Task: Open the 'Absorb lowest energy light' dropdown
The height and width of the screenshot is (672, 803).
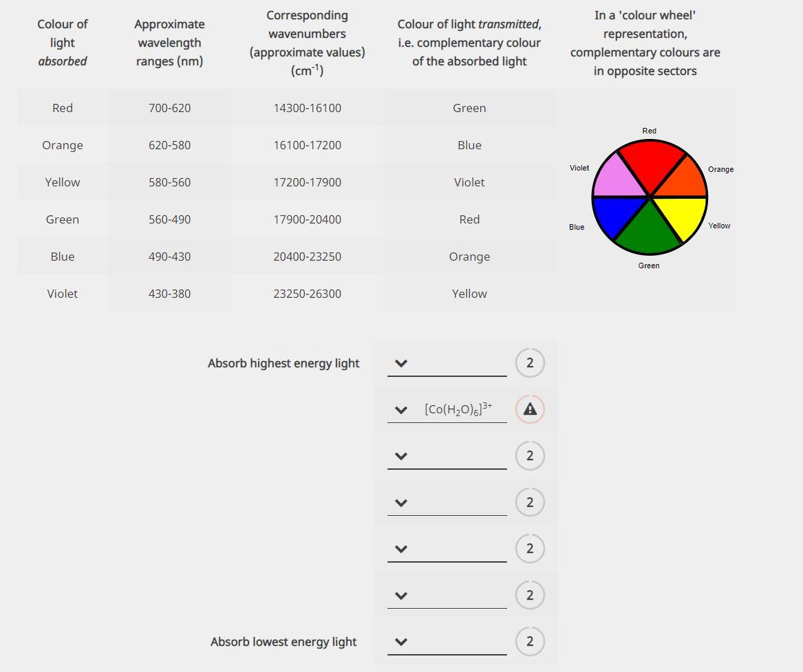Action: [x=401, y=641]
